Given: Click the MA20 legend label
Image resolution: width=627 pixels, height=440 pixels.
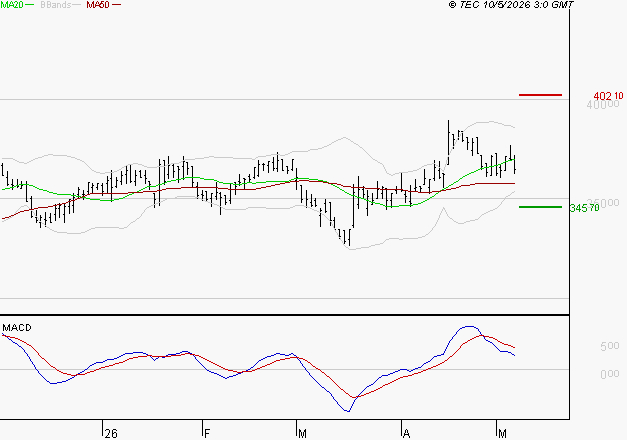Looking at the screenshot, I should (x=12, y=5).
